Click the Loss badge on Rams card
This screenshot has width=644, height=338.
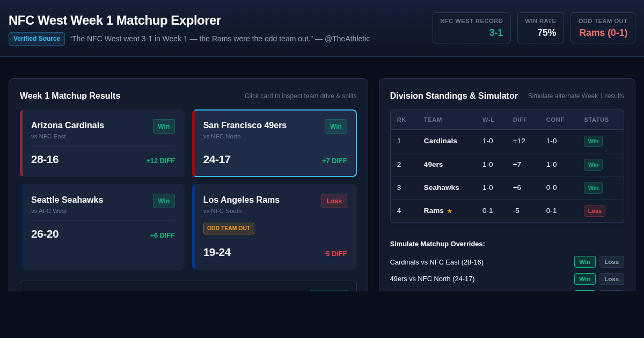pyautogui.click(x=334, y=201)
